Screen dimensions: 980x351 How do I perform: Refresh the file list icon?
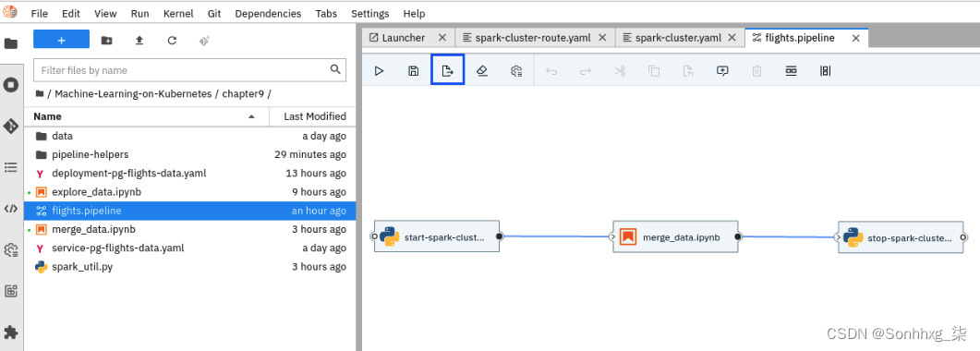pyautogui.click(x=172, y=40)
